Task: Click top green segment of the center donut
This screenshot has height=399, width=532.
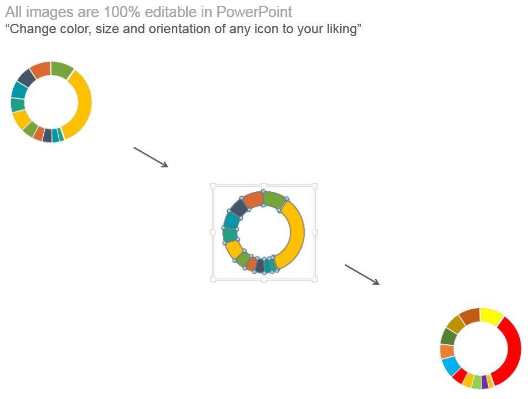Action: 274,199
